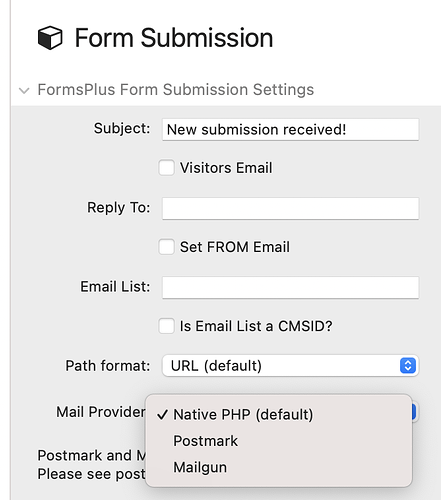The width and height of the screenshot is (441, 500).
Task: Enable the Visitors Email checkbox
Action: [166, 167]
